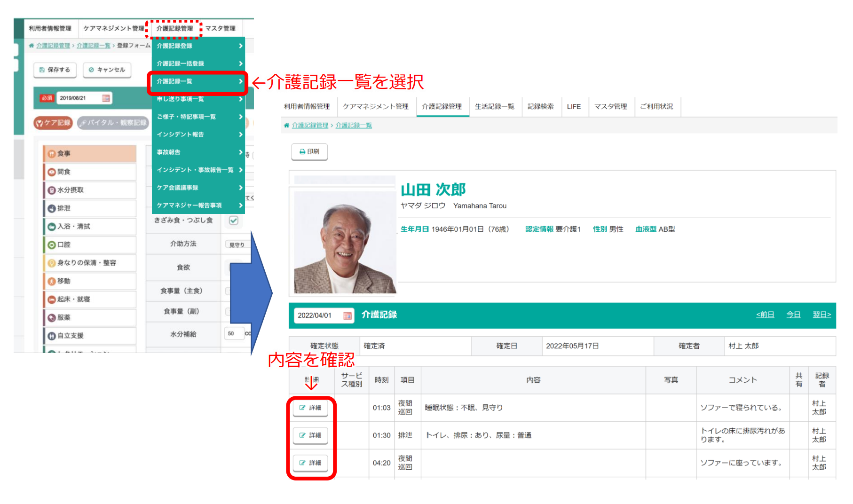Screen dimensions: 853x504
Task: Open the 見守り 介助方法 dropdown
Action: click(237, 244)
